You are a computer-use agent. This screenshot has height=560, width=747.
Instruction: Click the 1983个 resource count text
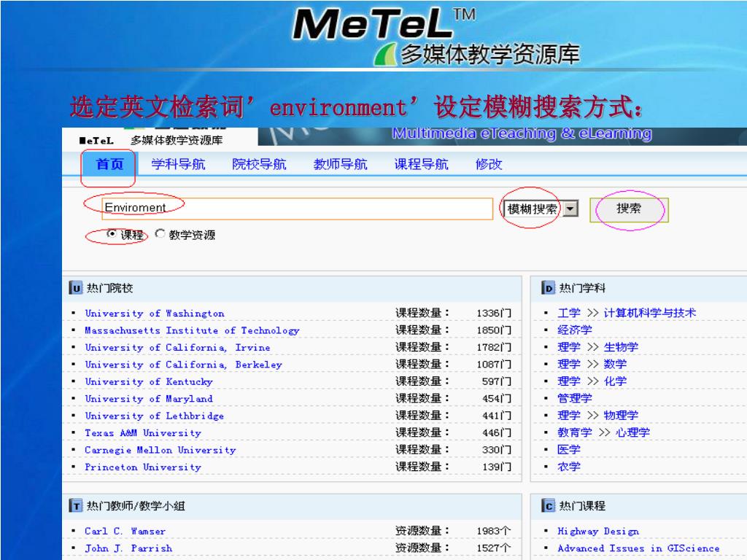tap(494, 532)
